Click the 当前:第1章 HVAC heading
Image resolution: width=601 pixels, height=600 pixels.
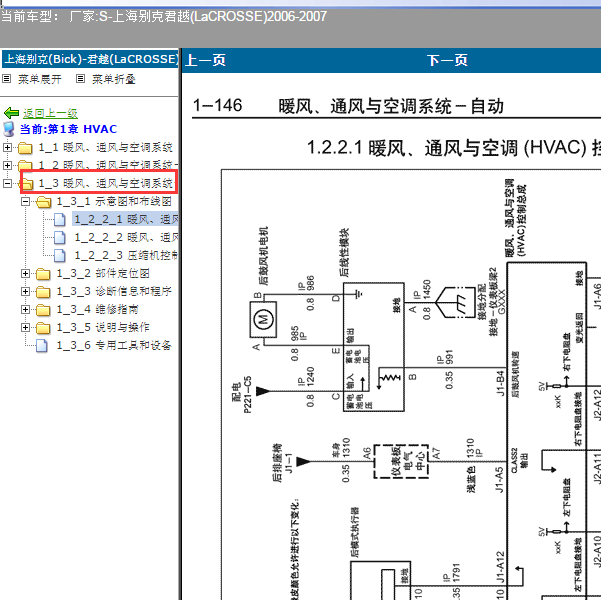pyautogui.click(x=68, y=129)
